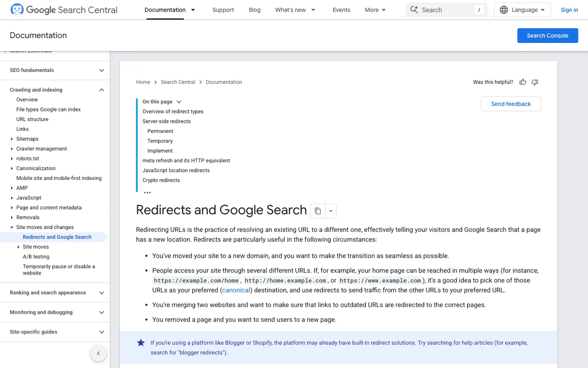Image resolution: width=588 pixels, height=368 pixels.
Task: Collapse the Site moves and changes item
Action: 12,227
